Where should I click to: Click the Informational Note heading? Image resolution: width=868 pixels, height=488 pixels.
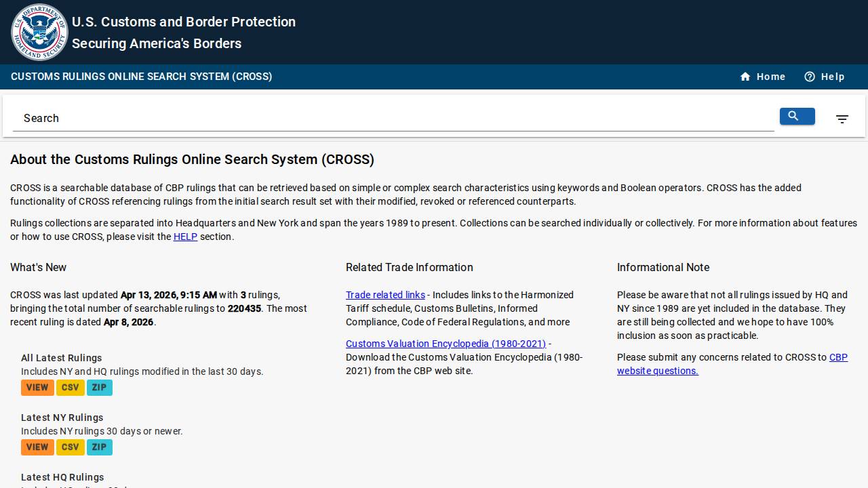[663, 267]
